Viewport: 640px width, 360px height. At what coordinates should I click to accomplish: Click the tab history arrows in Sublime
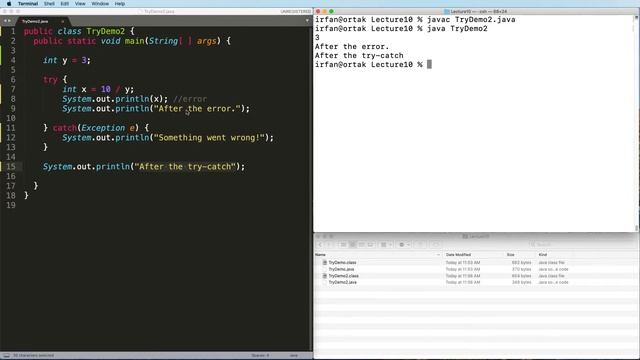7,21
